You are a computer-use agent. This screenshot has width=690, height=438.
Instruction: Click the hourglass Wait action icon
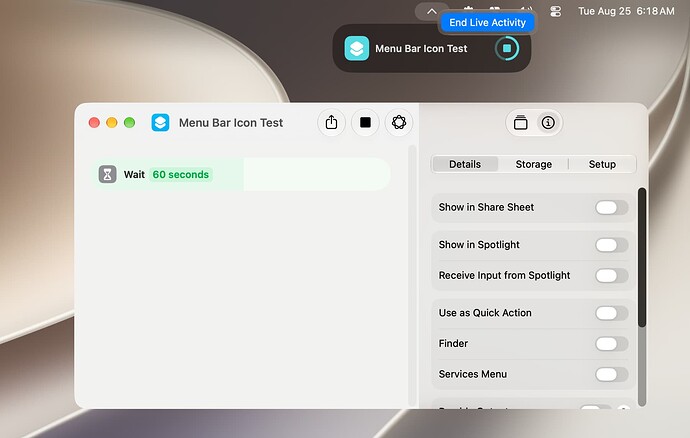click(107, 174)
